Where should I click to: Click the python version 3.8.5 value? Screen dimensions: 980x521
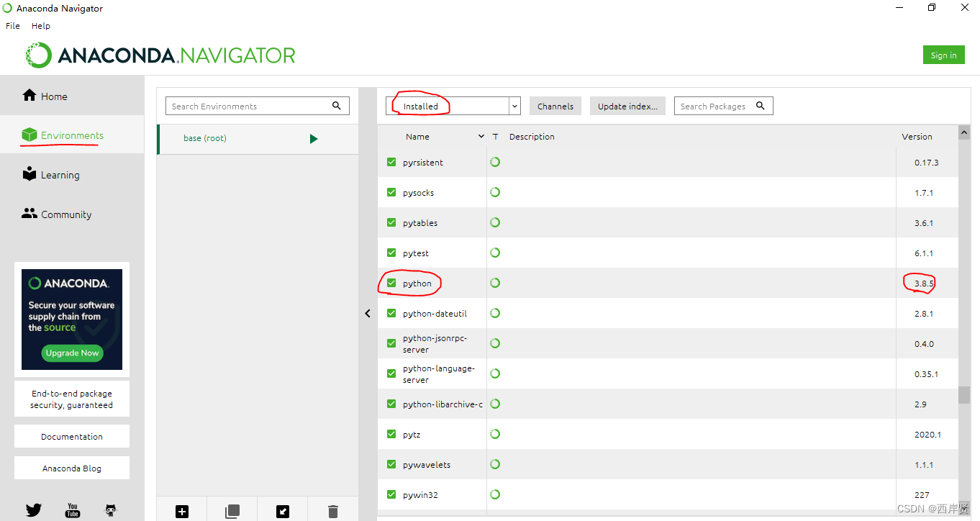pos(924,284)
